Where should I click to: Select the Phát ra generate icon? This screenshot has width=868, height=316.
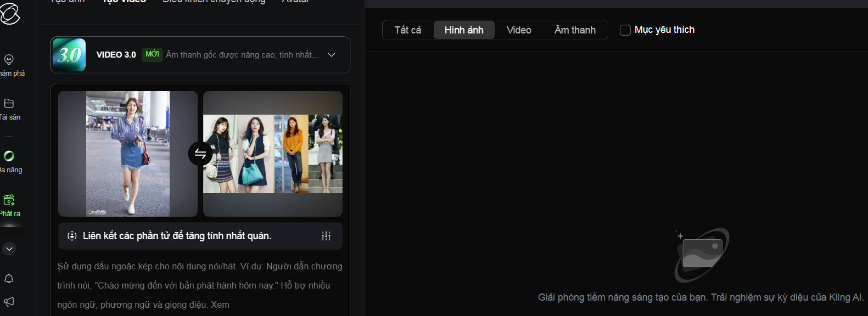pos(9,200)
